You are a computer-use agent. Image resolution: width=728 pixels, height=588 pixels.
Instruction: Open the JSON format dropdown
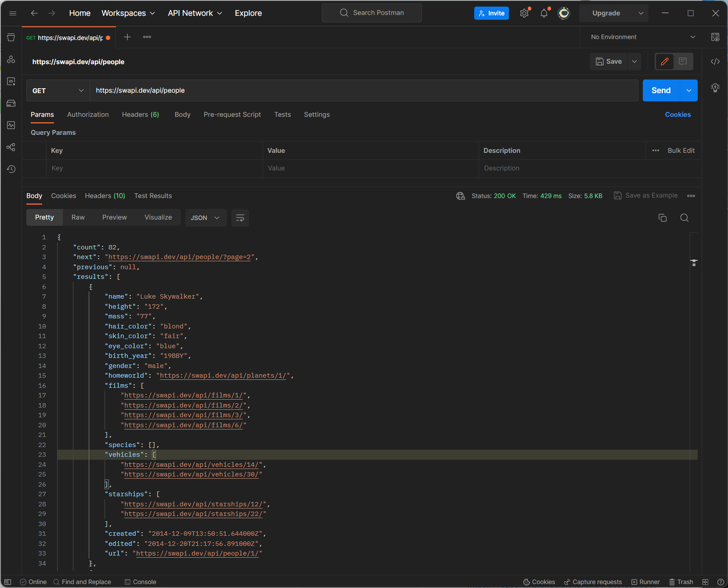coord(205,218)
